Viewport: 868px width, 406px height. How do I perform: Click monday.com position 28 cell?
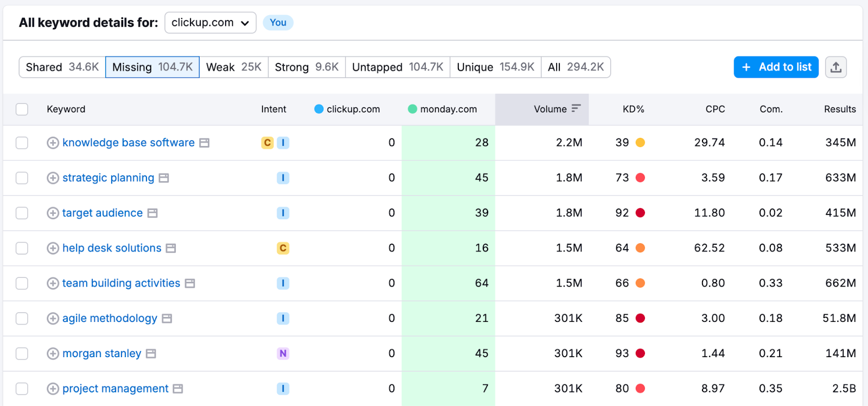click(448, 143)
